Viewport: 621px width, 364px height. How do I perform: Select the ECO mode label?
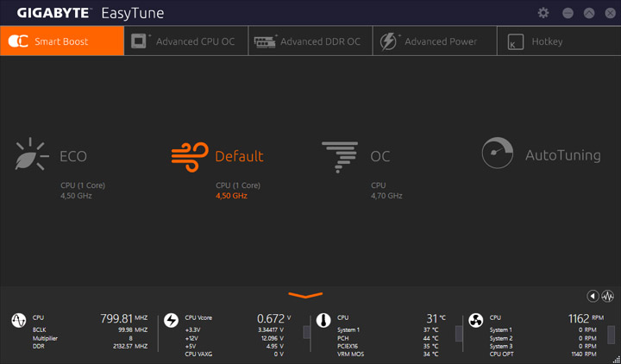pos(73,156)
